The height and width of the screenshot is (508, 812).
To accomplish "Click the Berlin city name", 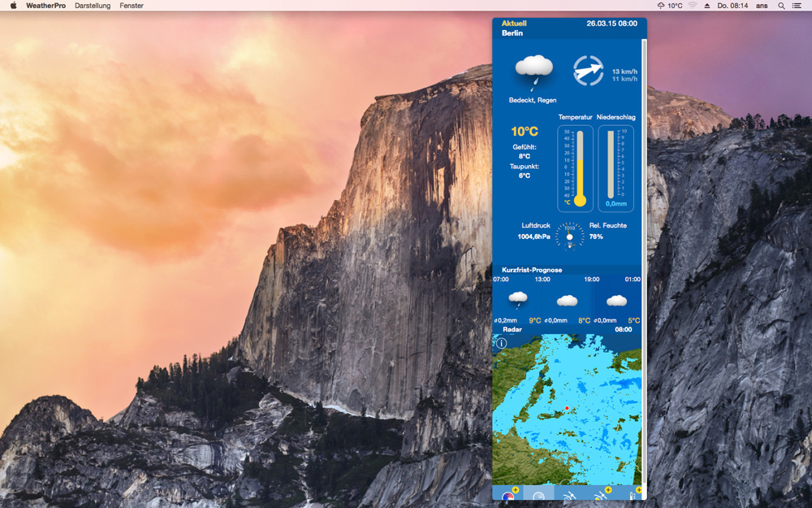I will click(512, 33).
